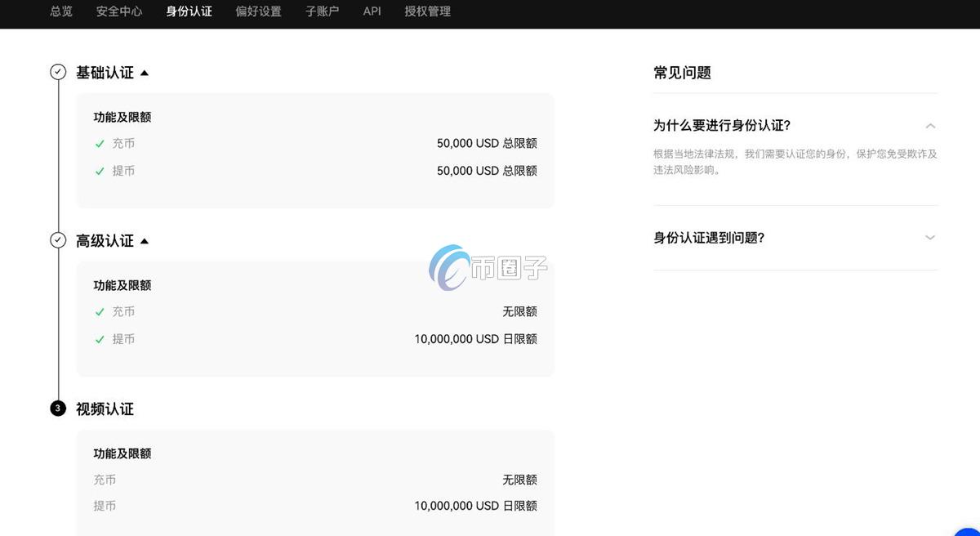Expand the 身份认证遇到问题 question
980x536 pixels.
(x=930, y=238)
